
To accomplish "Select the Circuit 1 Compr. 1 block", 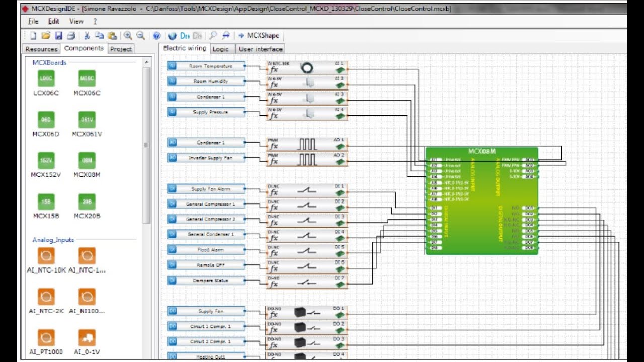I will 206,326.
